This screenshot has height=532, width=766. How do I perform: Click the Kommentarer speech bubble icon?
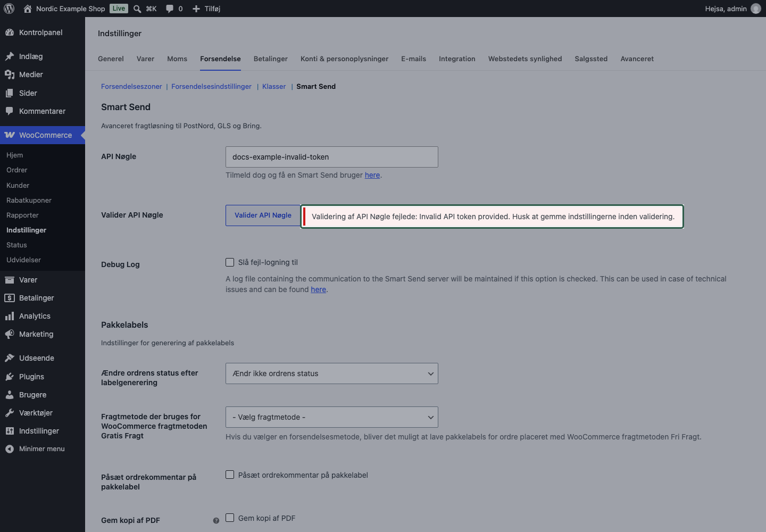(x=10, y=111)
